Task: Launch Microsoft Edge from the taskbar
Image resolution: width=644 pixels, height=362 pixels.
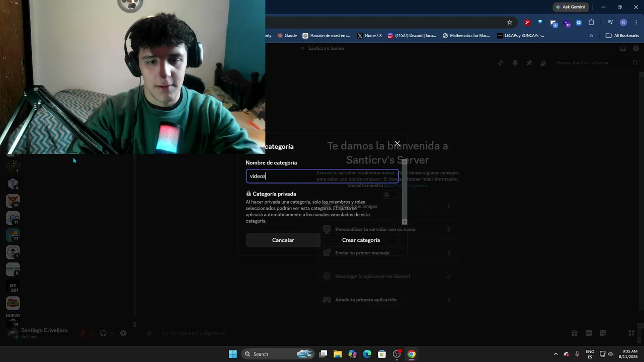Action: [367, 354]
